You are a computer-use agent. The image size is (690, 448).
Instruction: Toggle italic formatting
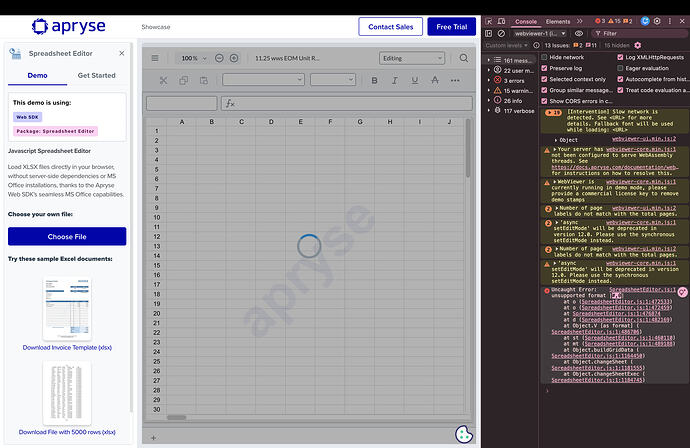click(395, 80)
